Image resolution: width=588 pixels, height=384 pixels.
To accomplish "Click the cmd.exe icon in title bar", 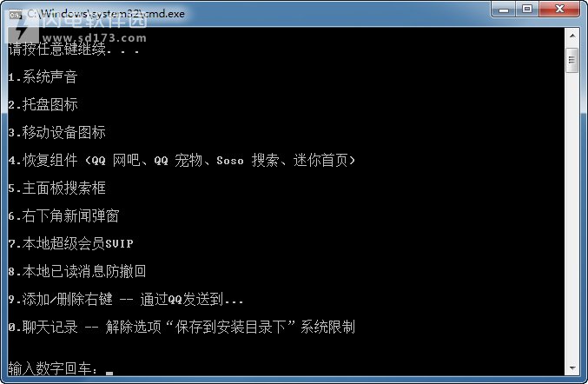I will [x=15, y=15].
